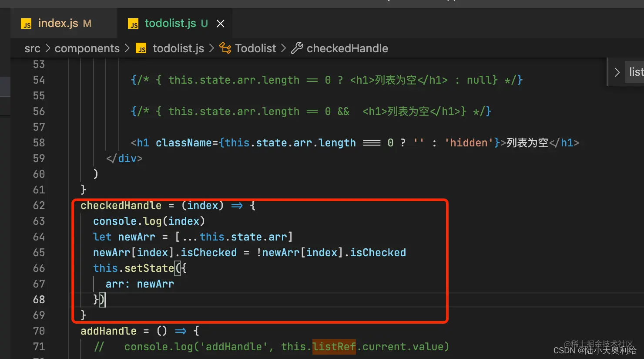644x359 pixels.
Task: Click the Todolist class symbol icon
Action: coord(225,48)
